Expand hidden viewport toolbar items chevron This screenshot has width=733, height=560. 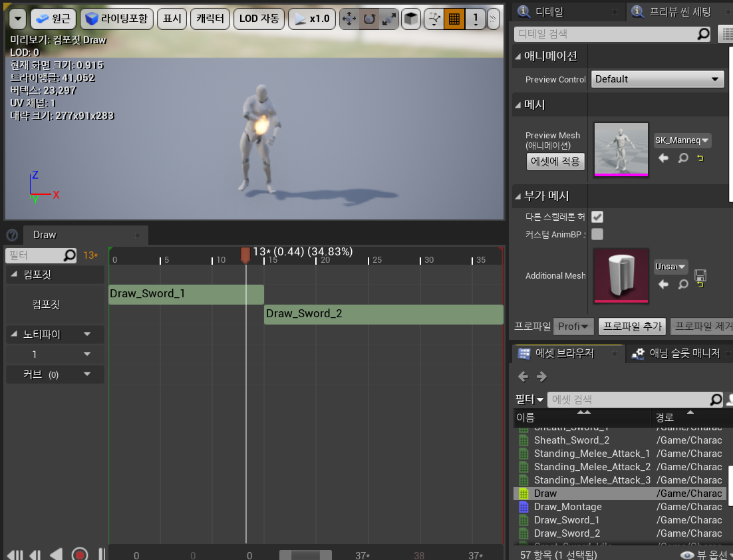[x=493, y=19]
